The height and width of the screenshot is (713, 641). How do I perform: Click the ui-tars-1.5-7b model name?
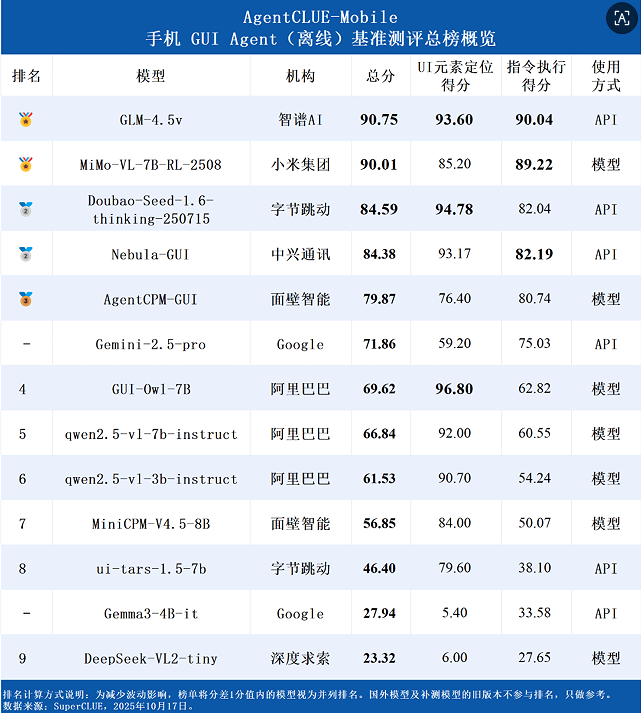(x=150, y=568)
